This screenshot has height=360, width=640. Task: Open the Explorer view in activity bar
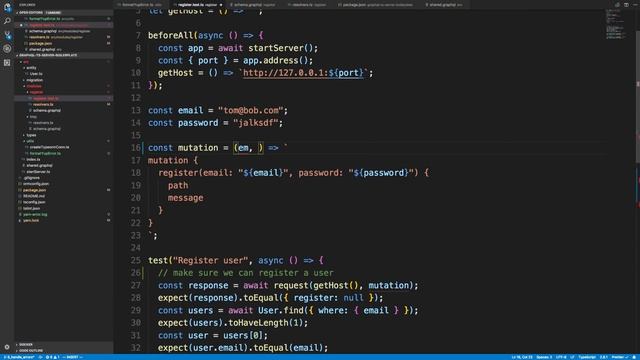click(x=7, y=7)
